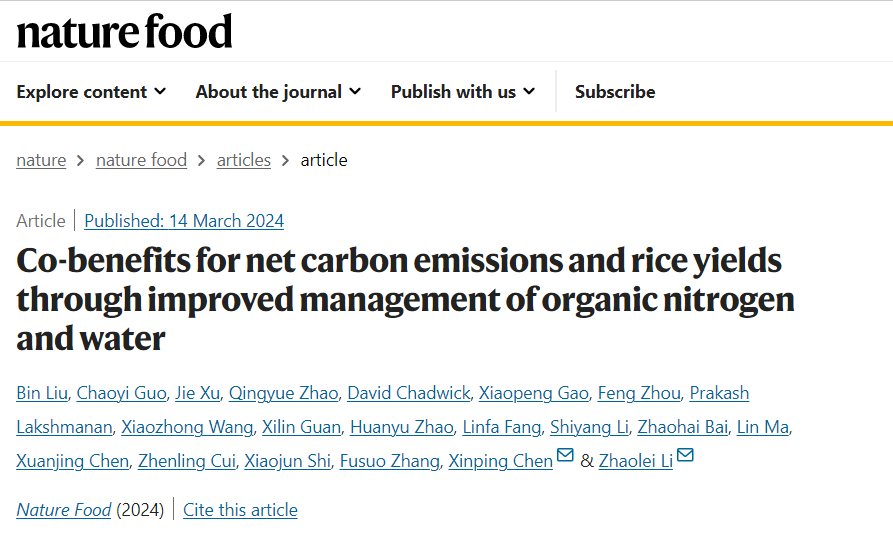
Task: Open author Zhaohai Bai's details
Action: pyautogui.click(x=682, y=427)
